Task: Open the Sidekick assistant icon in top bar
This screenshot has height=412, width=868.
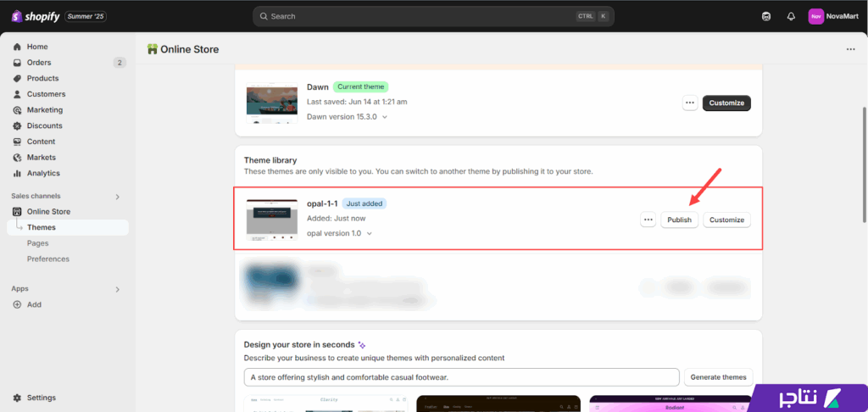Action: click(x=767, y=16)
